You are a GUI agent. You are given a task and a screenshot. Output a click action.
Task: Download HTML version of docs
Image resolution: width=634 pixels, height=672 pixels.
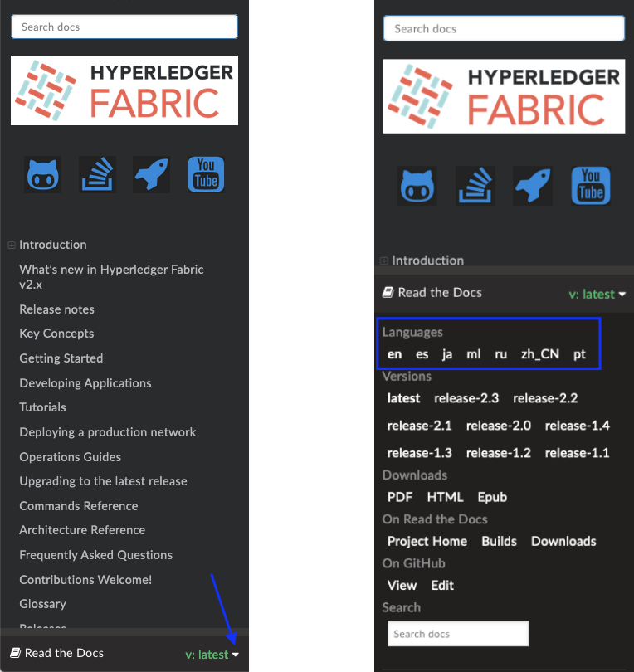445,497
